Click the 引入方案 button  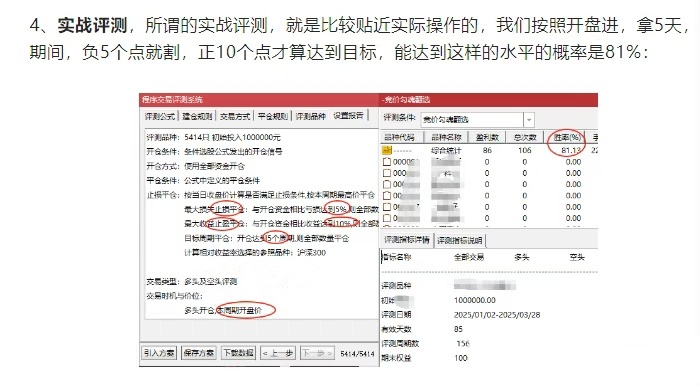[x=159, y=353]
